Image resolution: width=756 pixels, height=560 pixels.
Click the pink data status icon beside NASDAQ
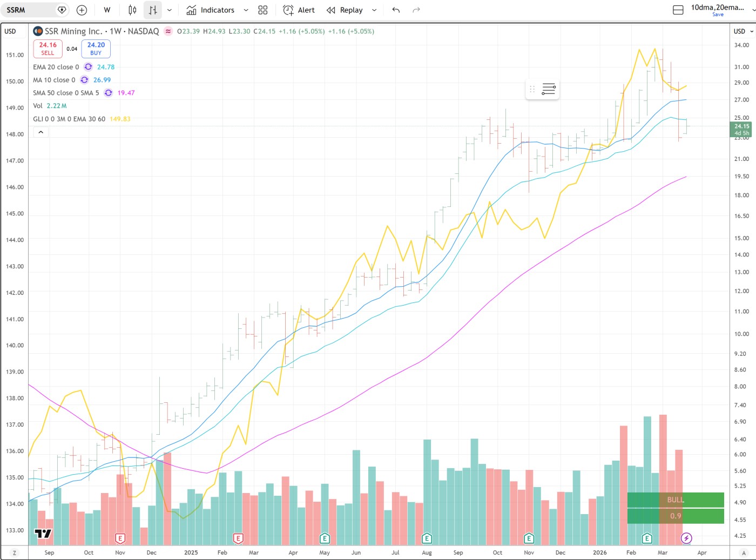click(x=168, y=31)
